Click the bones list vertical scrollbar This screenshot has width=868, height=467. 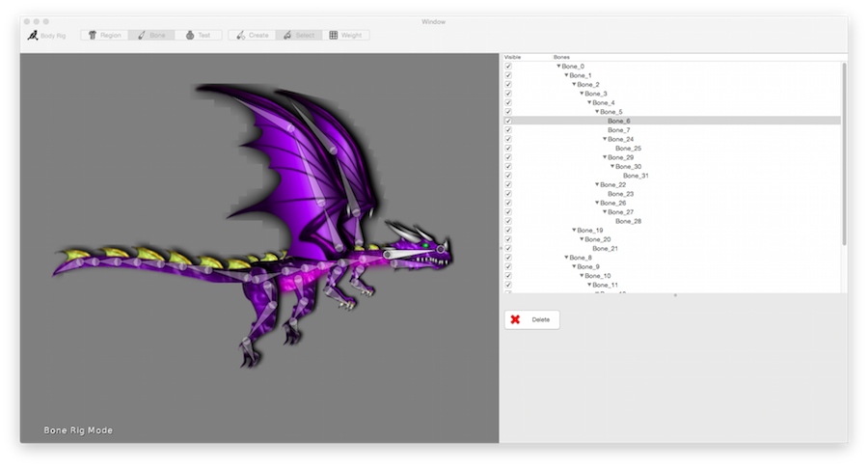point(844,154)
